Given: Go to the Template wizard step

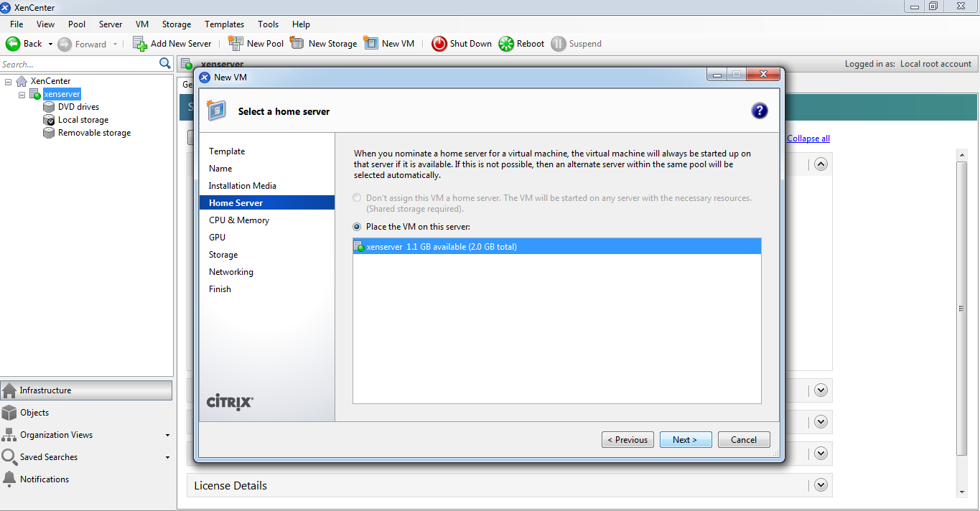Looking at the screenshot, I should pyautogui.click(x=227, y=151).
